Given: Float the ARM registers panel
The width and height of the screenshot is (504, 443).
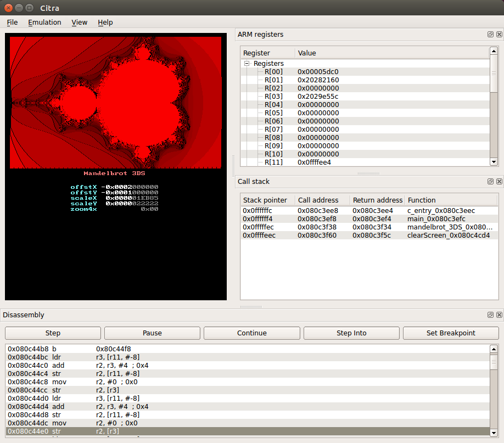Looking at the screenshot, I should pyautogui.click(x=490, y=35).
